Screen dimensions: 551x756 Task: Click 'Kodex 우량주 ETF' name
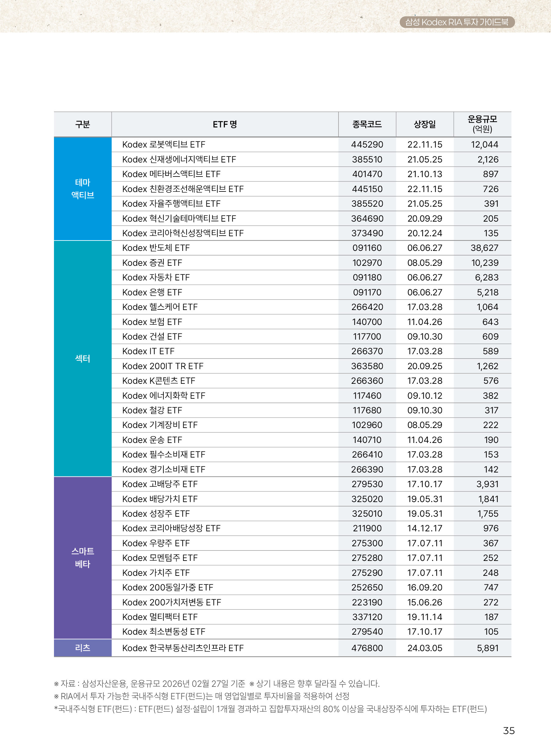156,543
